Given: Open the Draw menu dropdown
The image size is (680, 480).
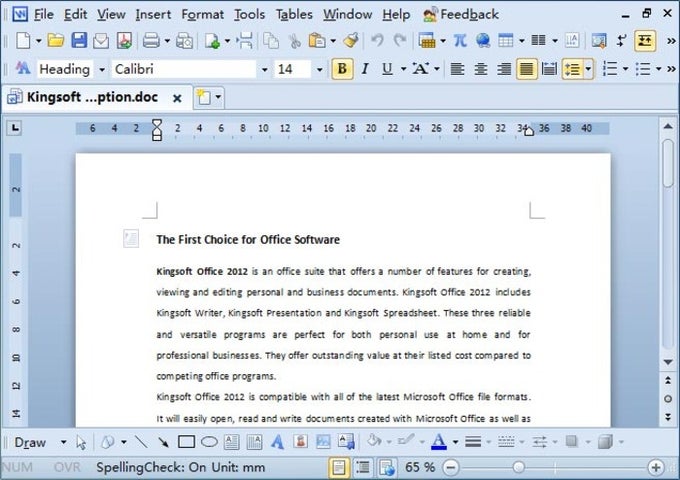Looking at the screenshot, I should tap(40, 442).
